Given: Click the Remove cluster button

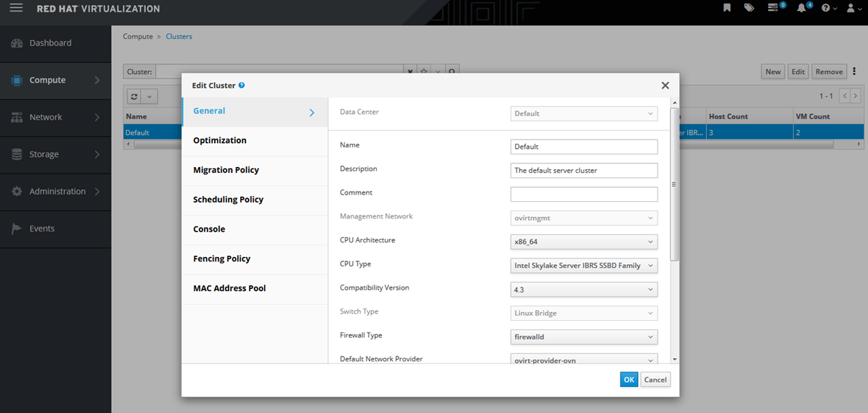Looking at the screenshot, I should coord(830,72).
